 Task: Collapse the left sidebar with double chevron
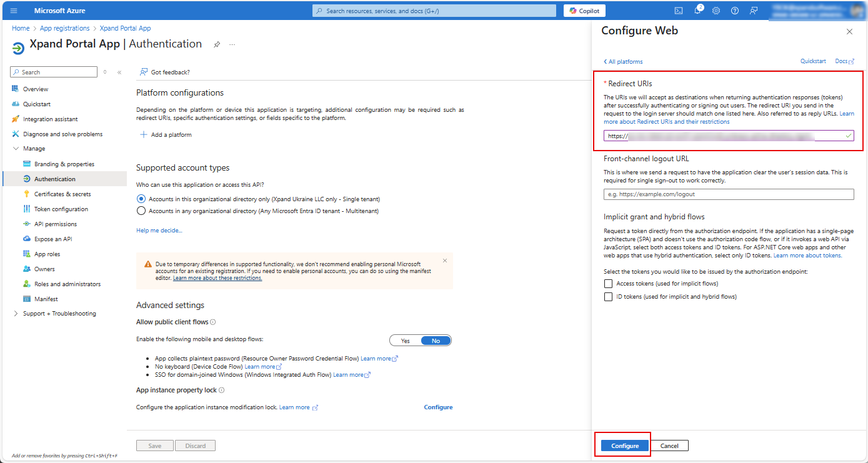[119, 72]
